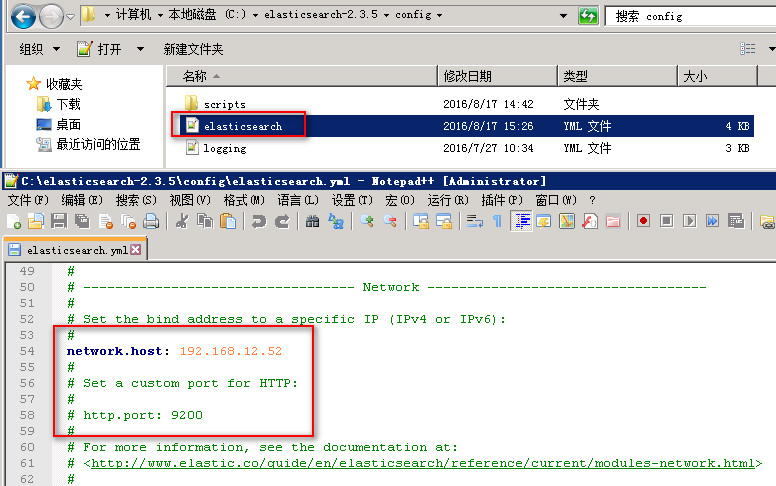Viewport: 776px width, 486px height.
Task: Change the view with the view icon
Action: click(747, 49)
